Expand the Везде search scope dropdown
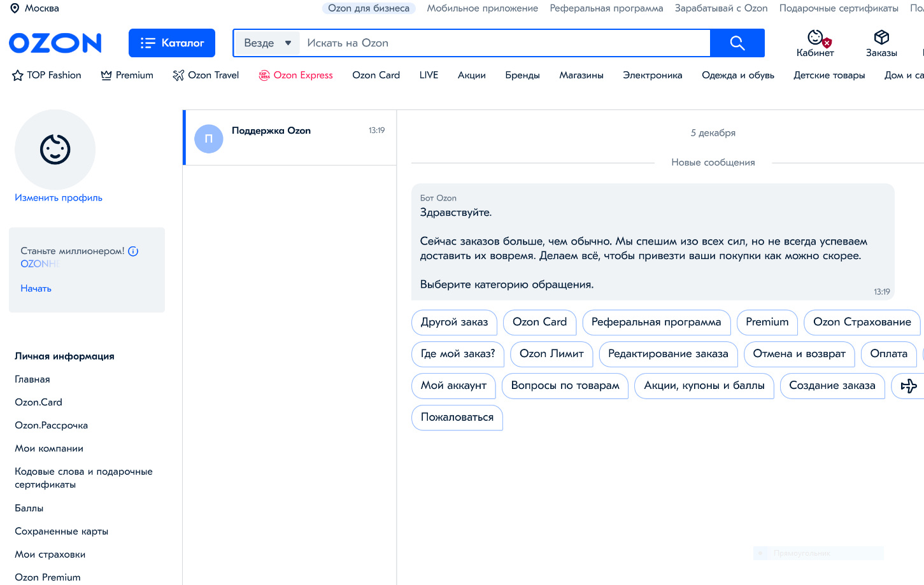924x585 pixels. [x=267, y=43]
